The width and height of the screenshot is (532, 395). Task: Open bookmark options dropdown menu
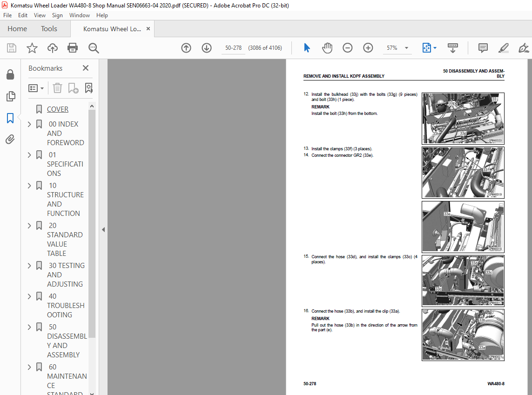point(36,88)
